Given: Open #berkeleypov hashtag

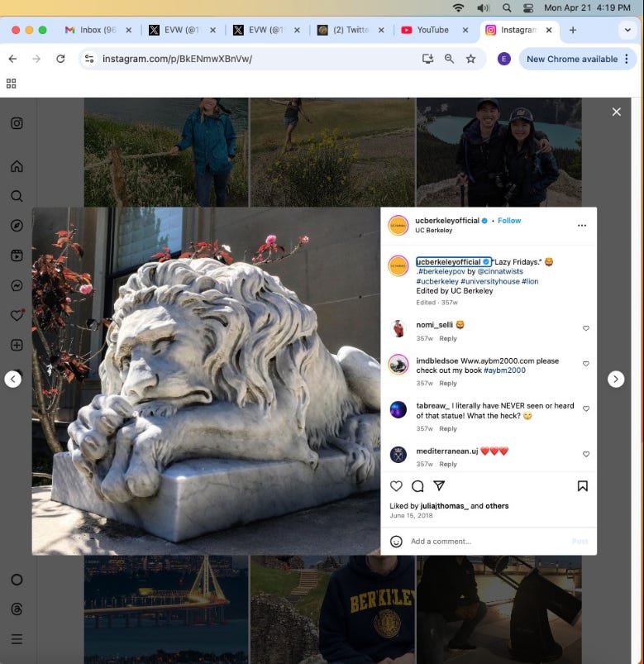Looking at the screenshot, I should click(441, 271).
